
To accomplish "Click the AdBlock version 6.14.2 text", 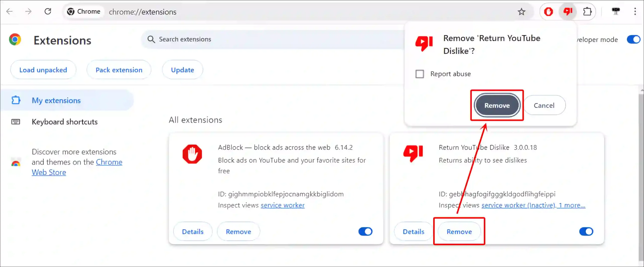I will (x=344, y=147).
